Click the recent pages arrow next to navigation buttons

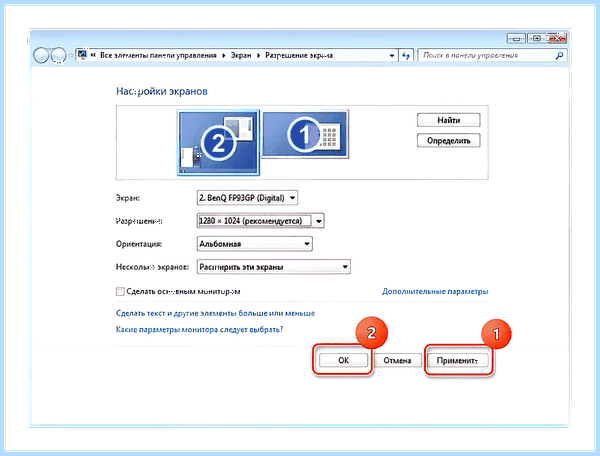click(x=70, y=55)
